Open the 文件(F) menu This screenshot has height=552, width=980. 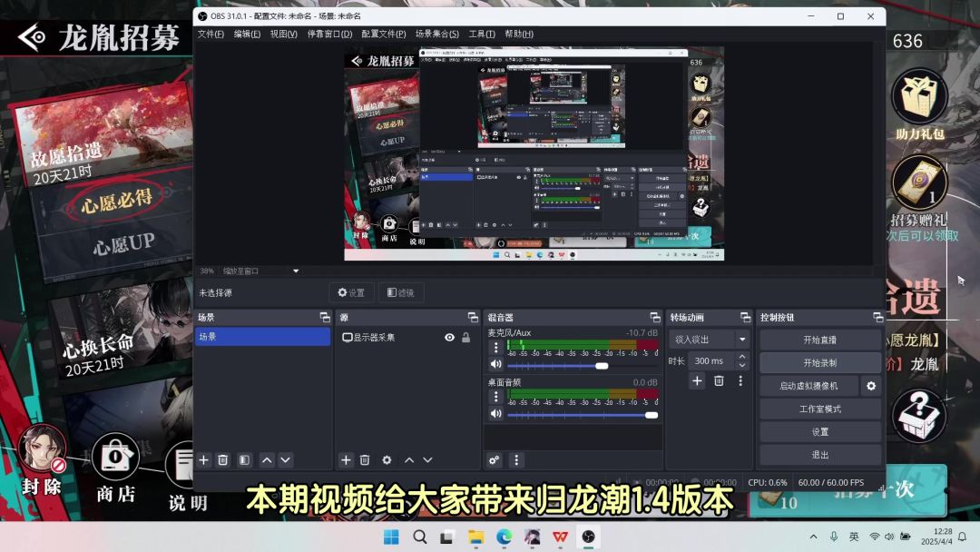pyautogui.click(x=211, y=34)
